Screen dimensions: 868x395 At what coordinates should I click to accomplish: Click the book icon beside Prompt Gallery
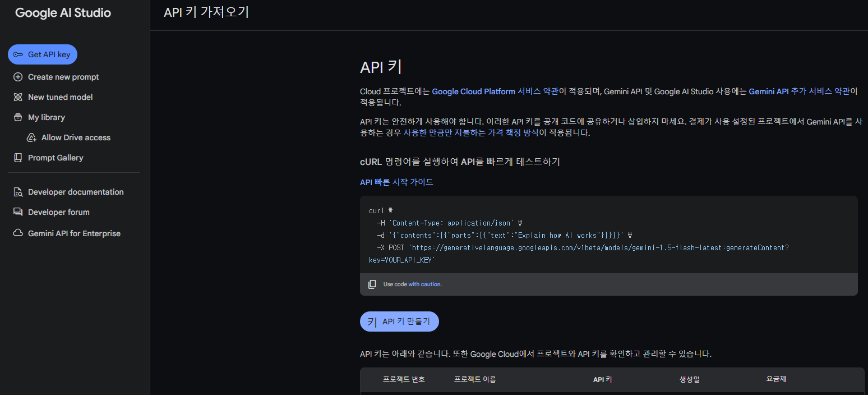[x=18, y=158]
